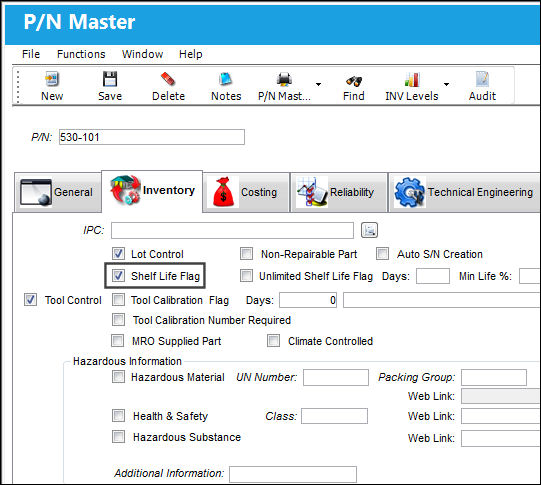Uncheck the Lot Control checkbox

click(118, 254)
